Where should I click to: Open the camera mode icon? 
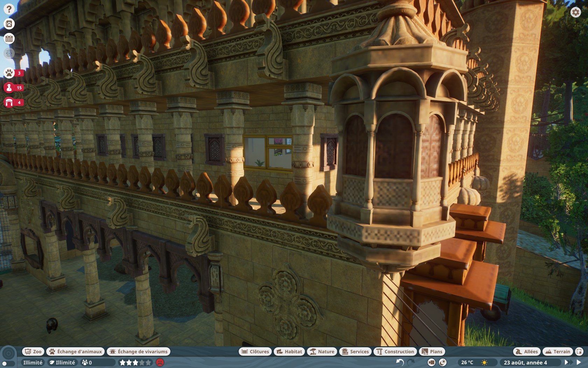click(x=432, y=362)
